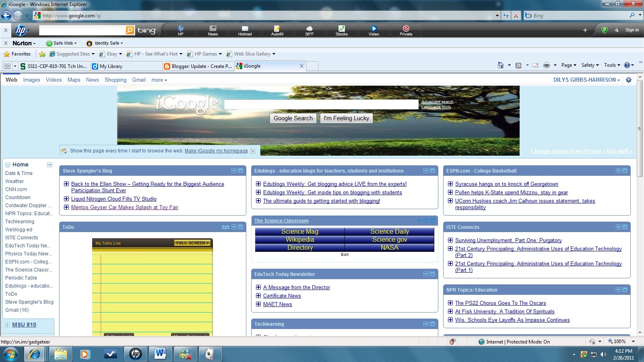Open the Favorites star button
Image resolution: width=644 pixels, height=362 pixels.
coord(17,54)
